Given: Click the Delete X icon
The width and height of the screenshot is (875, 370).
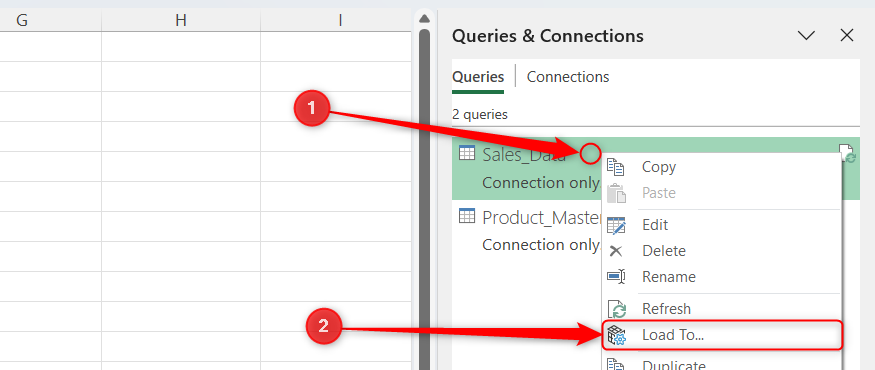Looking at the screenshot, I should (616, 251).
